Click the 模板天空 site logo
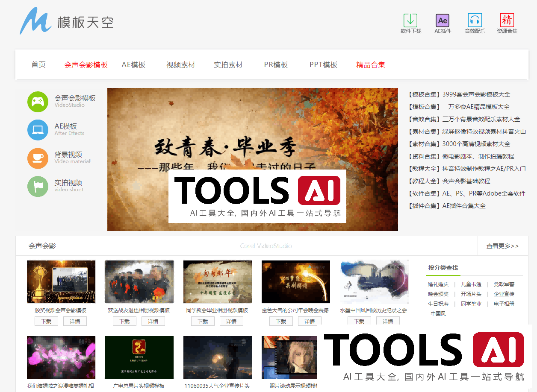This screenshot has width=537, height=392. coord(66,21)
